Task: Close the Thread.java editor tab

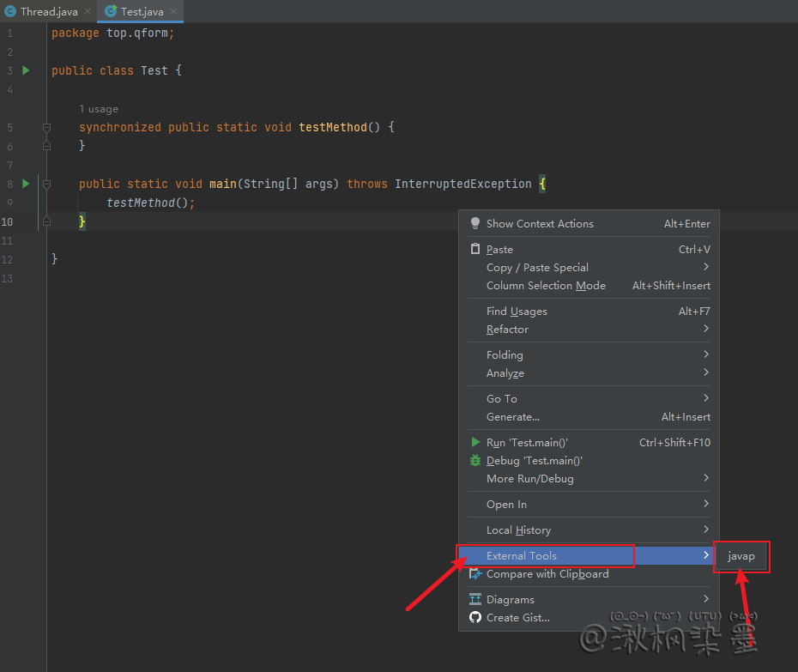Action: (x=88, y=12)
